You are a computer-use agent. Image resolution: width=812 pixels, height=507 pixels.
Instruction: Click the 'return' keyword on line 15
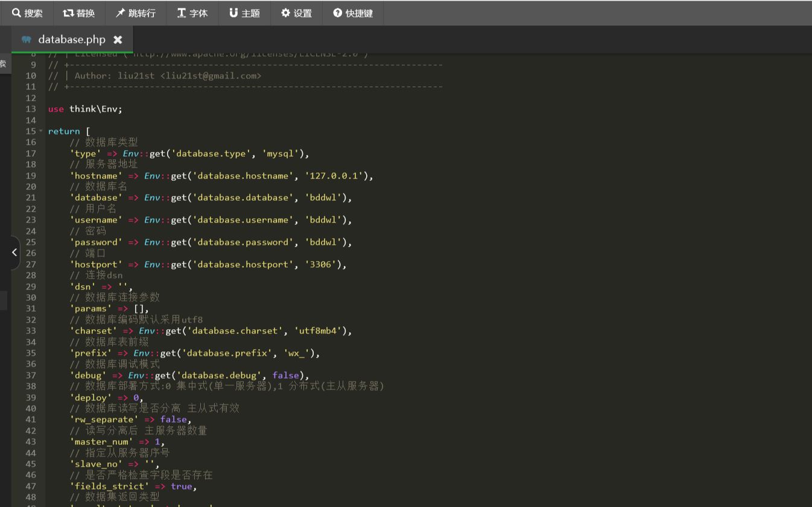(64, 131)
